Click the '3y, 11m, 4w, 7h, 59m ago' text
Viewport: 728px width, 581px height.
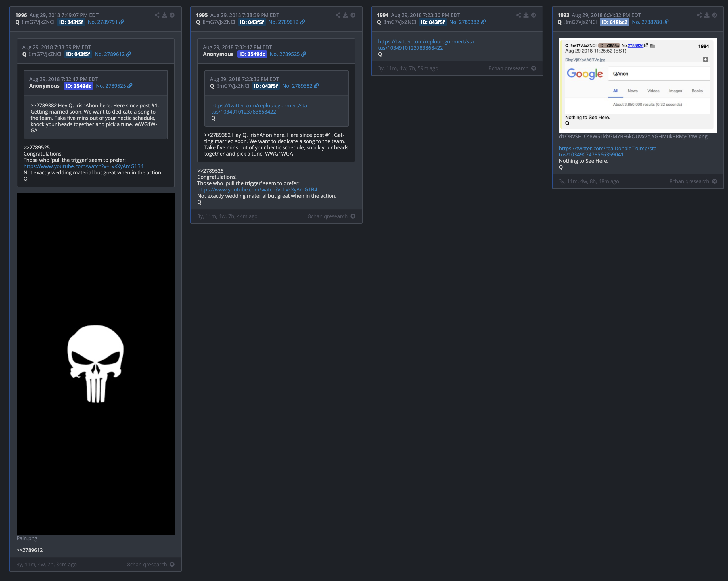tap(408, 68)
